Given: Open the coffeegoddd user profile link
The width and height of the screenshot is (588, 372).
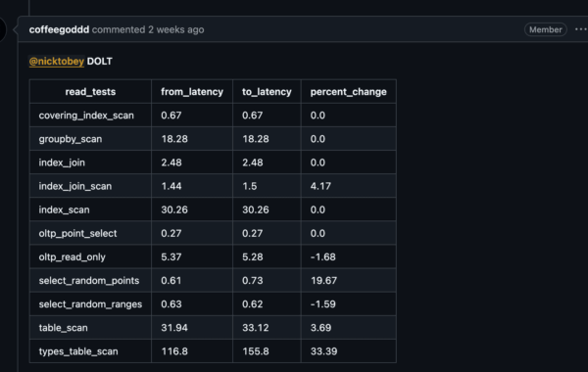Looking at the screenshot, I should pos(59,29).
